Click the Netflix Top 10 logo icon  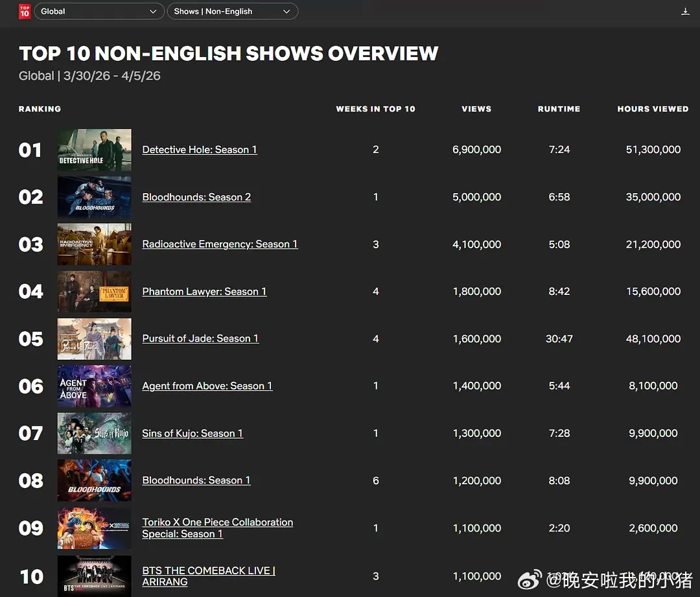point(25,11)
